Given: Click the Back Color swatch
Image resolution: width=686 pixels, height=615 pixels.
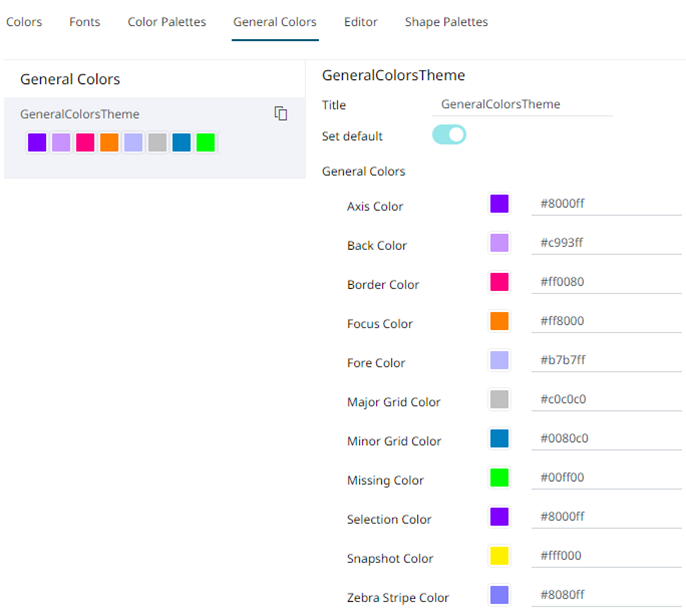Looking at the screenshot, I should pos(499,243).
